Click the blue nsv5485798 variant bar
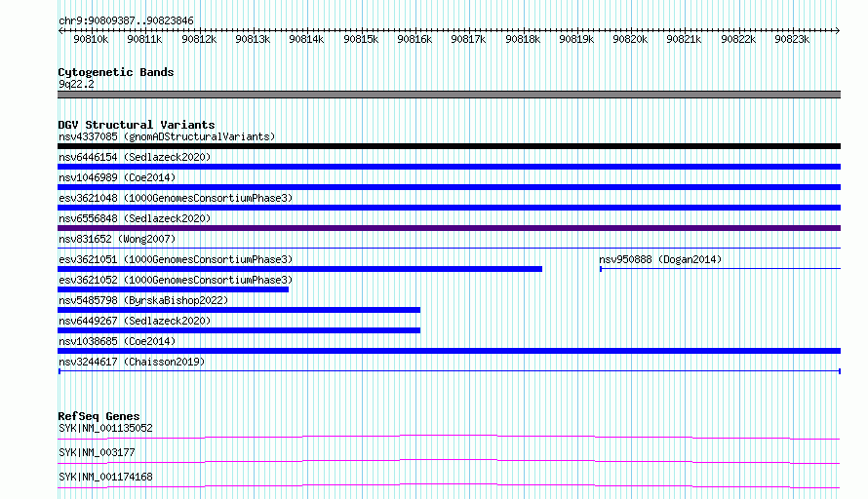 point(239,310)
